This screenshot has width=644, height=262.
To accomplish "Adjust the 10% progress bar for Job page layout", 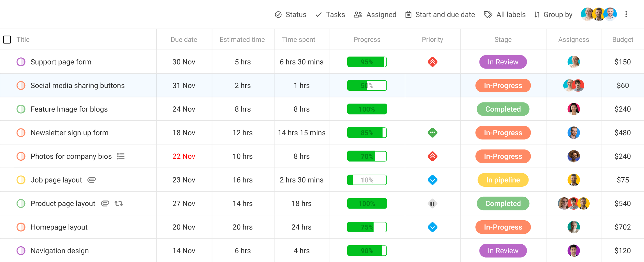I will pyautogui.click(x=367, y=180).
